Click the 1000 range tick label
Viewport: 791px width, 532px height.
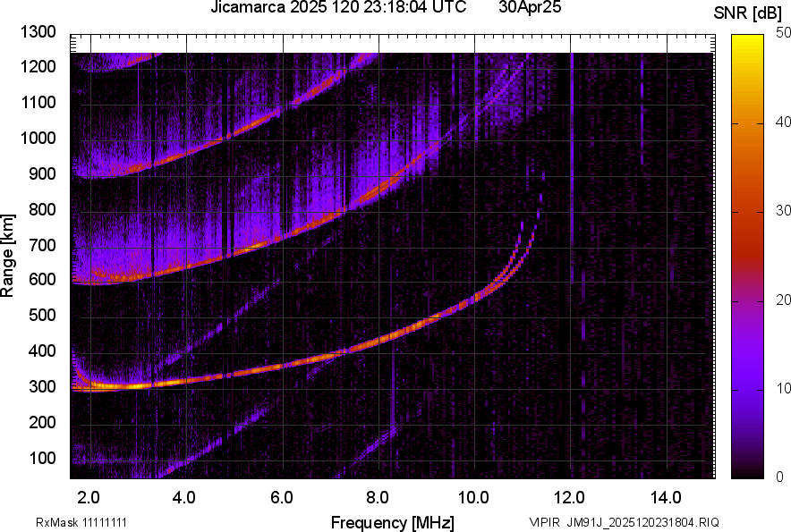point(38,138)
